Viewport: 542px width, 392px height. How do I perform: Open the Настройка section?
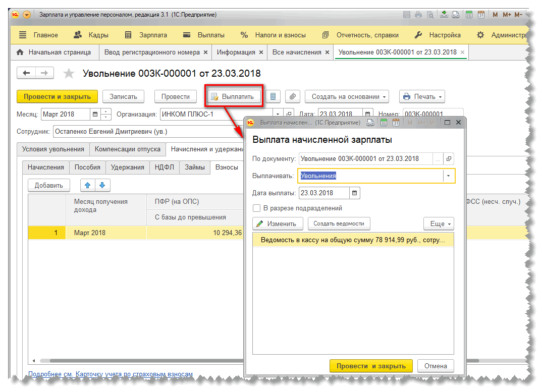tap(437, 35)
